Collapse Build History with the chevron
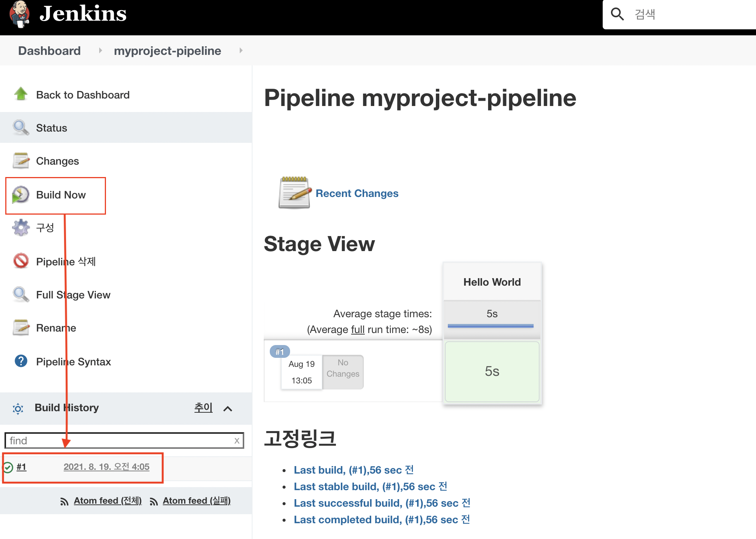Viewport: 756px width, 539px height. pos(228,409)
